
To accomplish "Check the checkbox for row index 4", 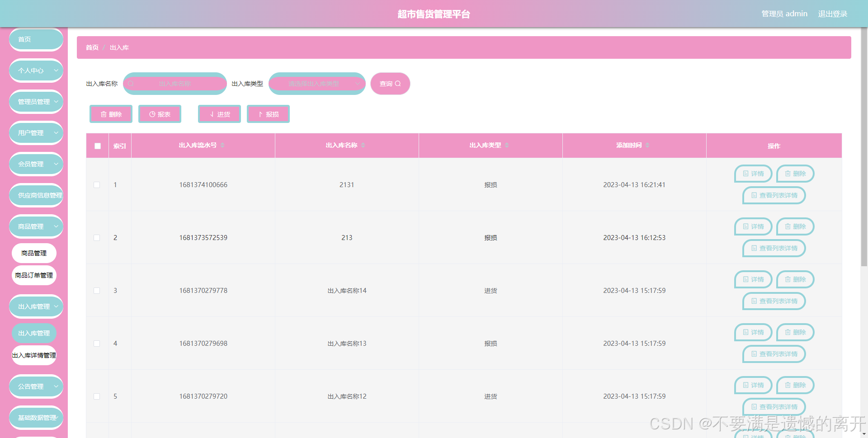I will (97, 344).
